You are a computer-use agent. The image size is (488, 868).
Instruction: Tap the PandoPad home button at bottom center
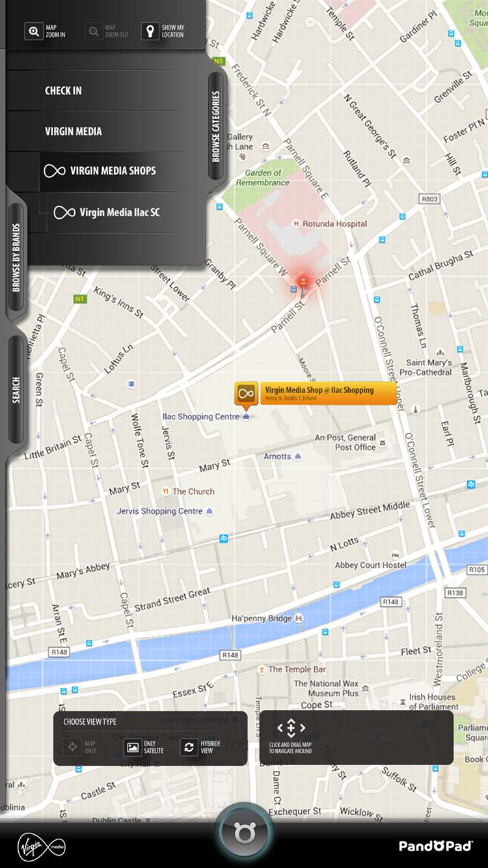coord(244,833)
